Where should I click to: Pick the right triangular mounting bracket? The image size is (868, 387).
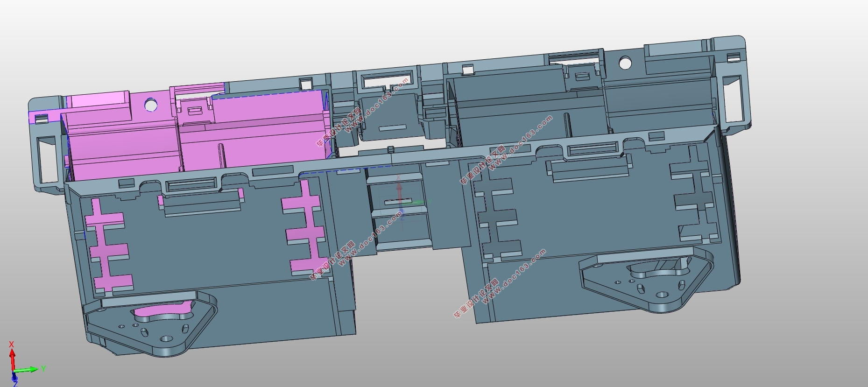[x=647, y=280]
